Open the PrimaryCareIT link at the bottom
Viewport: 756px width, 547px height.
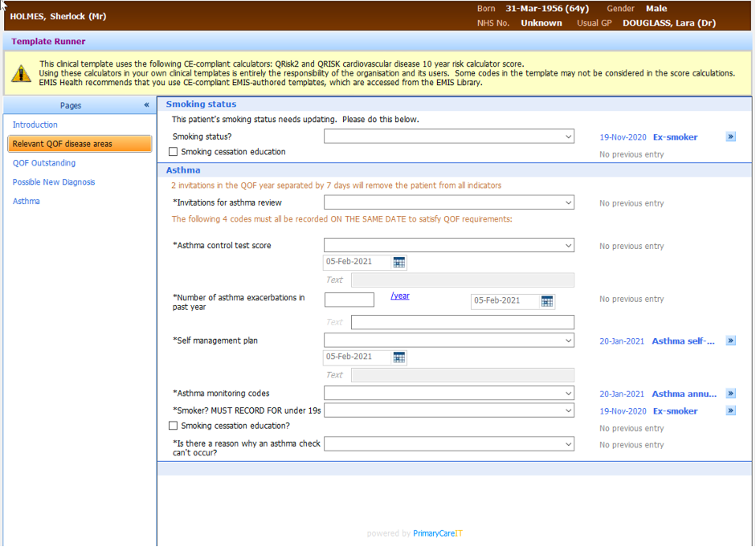pyautogui.click(x=436, y=533)
